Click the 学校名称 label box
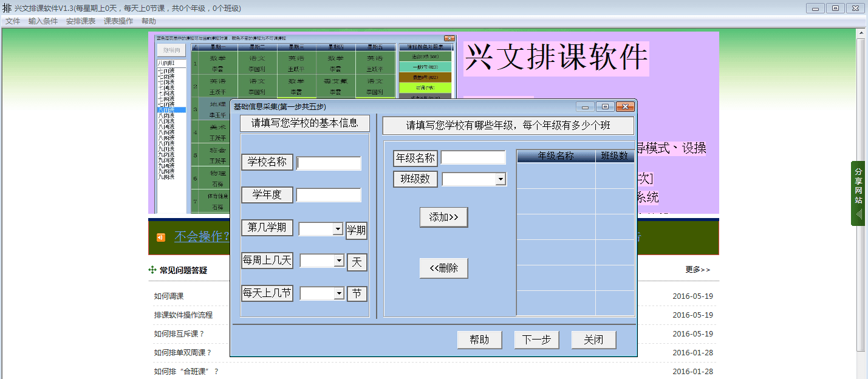868x379 pixels. [x=267, y=162]
